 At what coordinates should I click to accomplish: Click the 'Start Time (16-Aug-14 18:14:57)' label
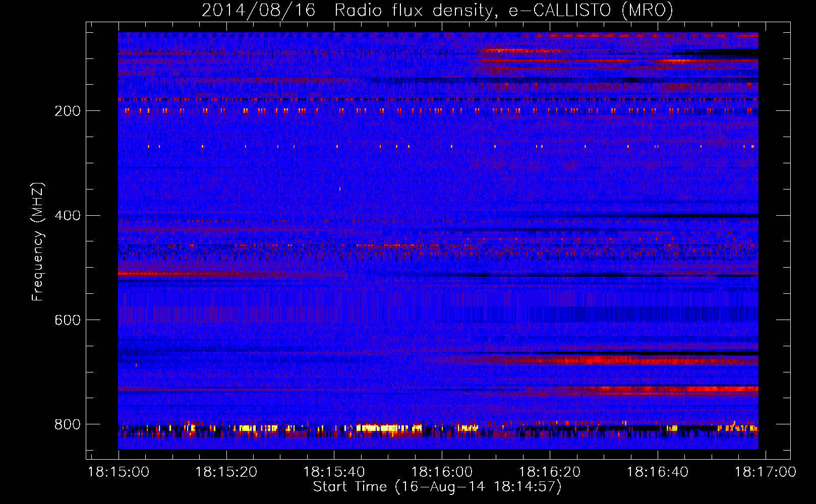pos(437,487)
